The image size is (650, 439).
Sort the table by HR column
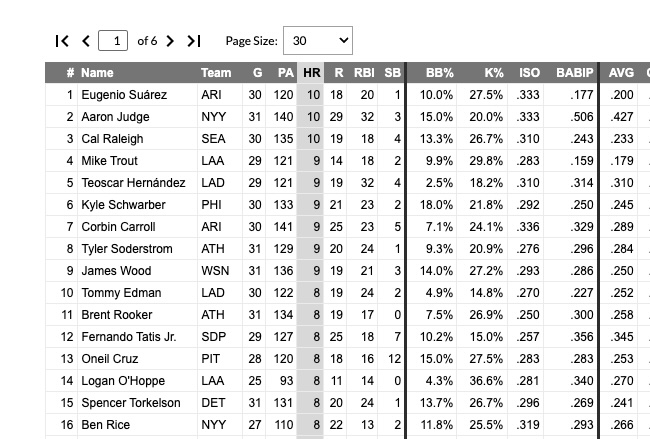tap(311, 73)
